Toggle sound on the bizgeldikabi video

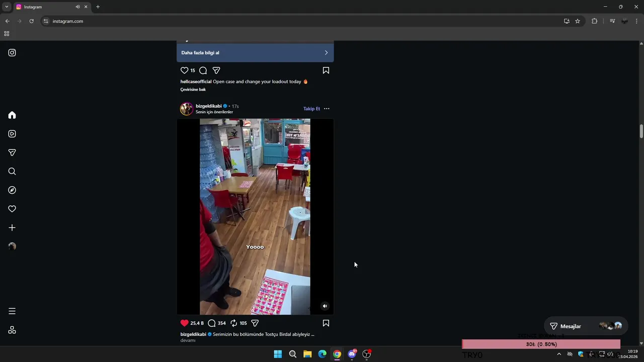[x=325, y=306]
